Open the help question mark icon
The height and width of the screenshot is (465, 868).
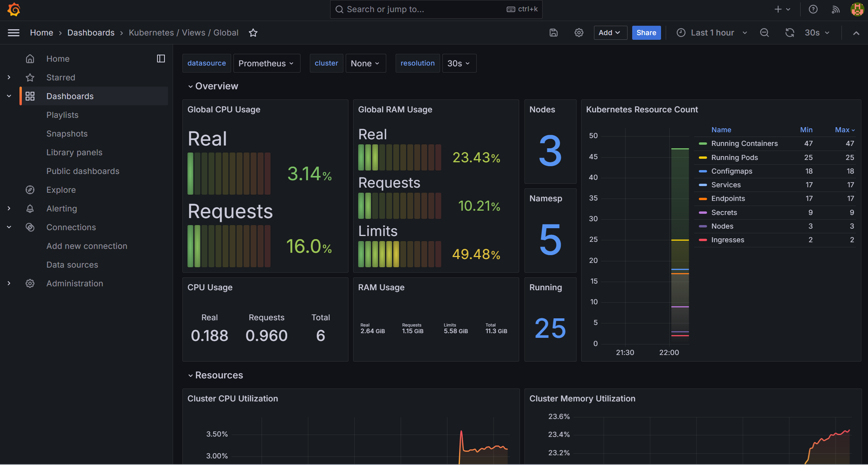[813, 9]
